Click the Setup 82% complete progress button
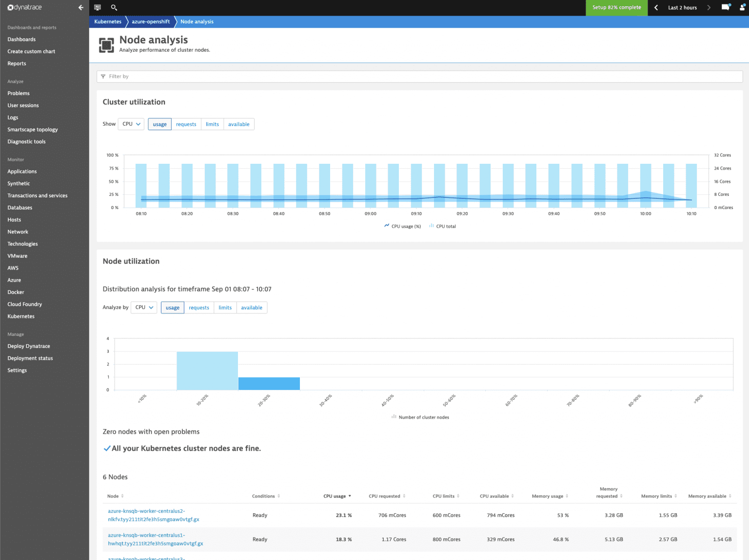749x560 pixels. [x=616, y=8]
